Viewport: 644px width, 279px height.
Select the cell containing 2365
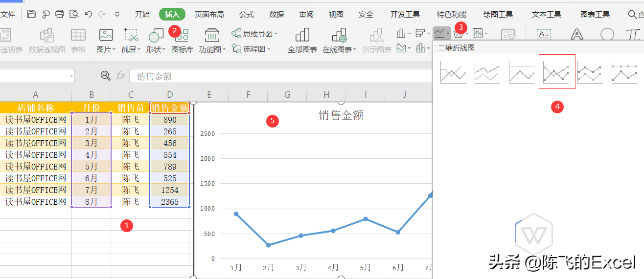(x=170, y=202)
